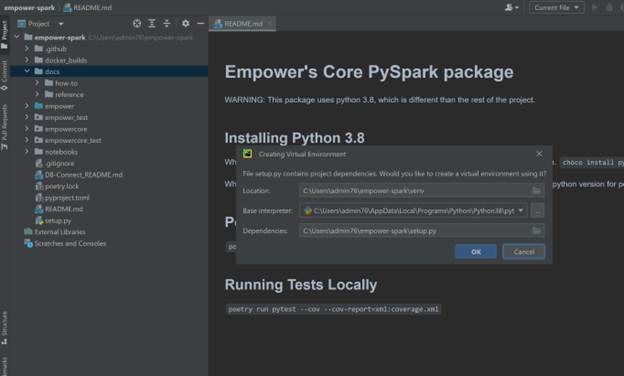This screenshot has width=624, height=376.
Task: Select poetry.lock in the project tree
Action: click(62, 186)
